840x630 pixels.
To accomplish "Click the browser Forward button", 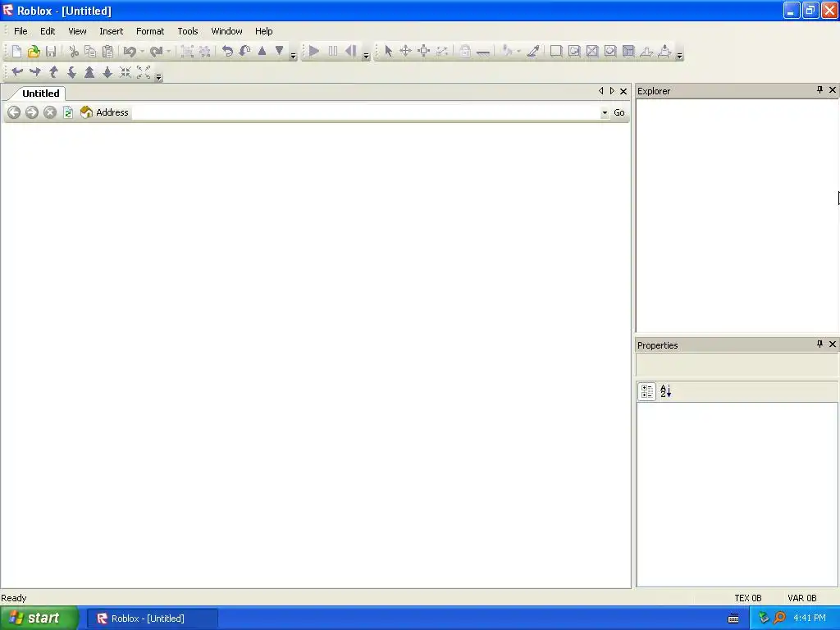I will point(32,112).
